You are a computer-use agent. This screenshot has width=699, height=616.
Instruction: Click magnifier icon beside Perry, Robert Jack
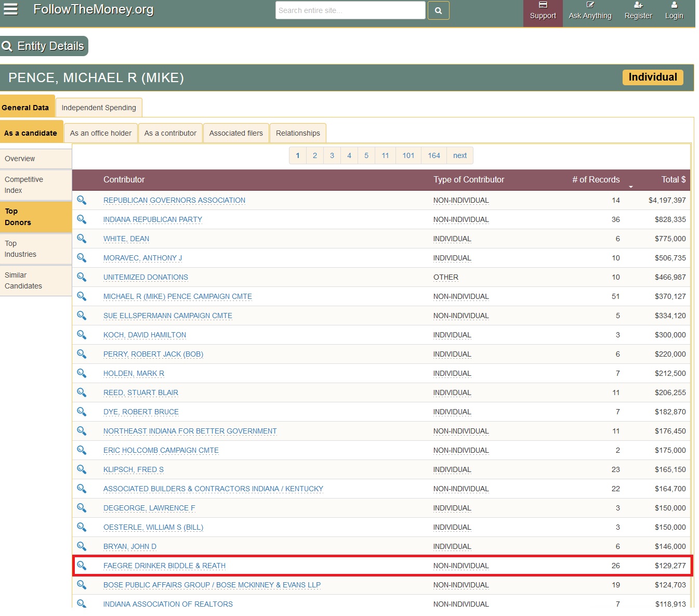pyautogui.click(x=82, y=354)
